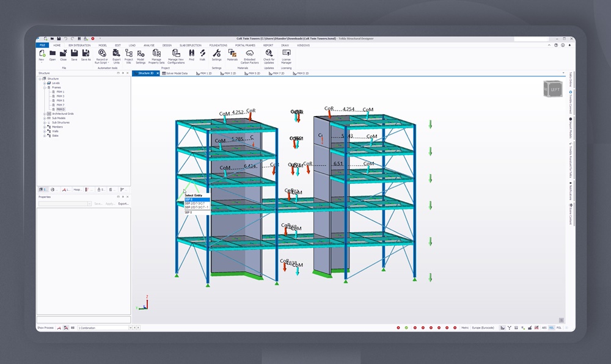
Task: Switch to POL coordinate mode
Action: click(x=558, y=327)
